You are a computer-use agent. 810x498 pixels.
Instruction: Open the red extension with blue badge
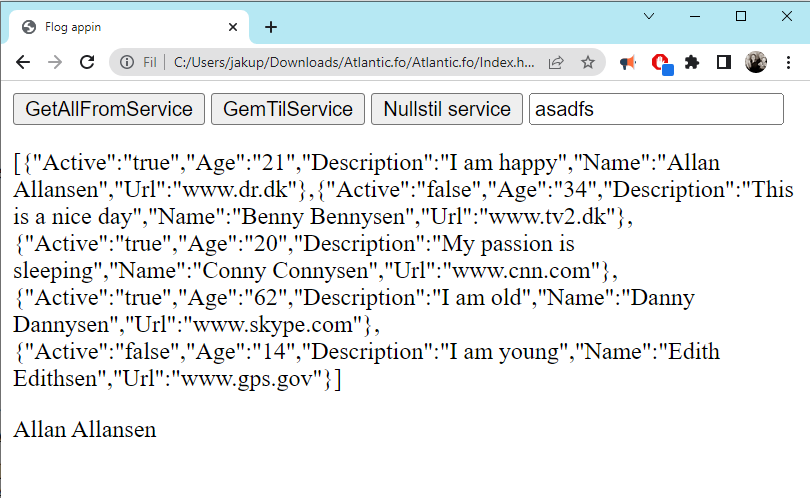click(661, 64)
